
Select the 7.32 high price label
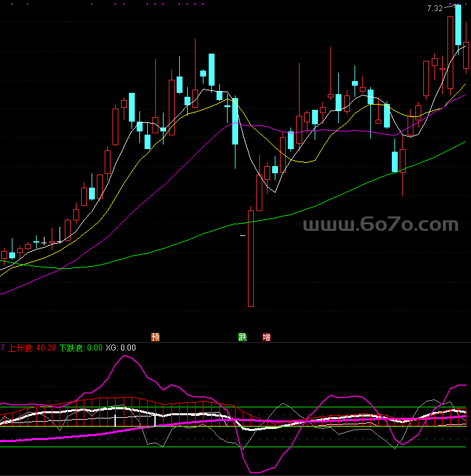click(x=435, y=8)
